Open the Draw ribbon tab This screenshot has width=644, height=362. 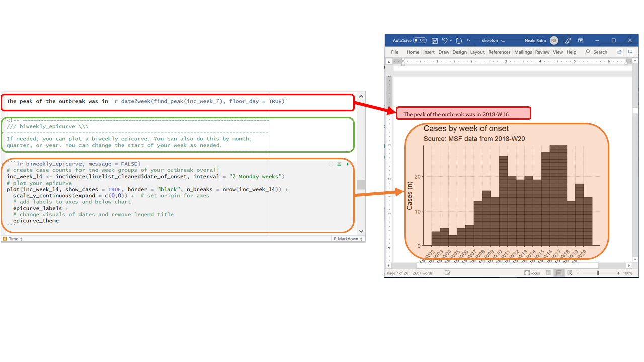click(444, 52)
